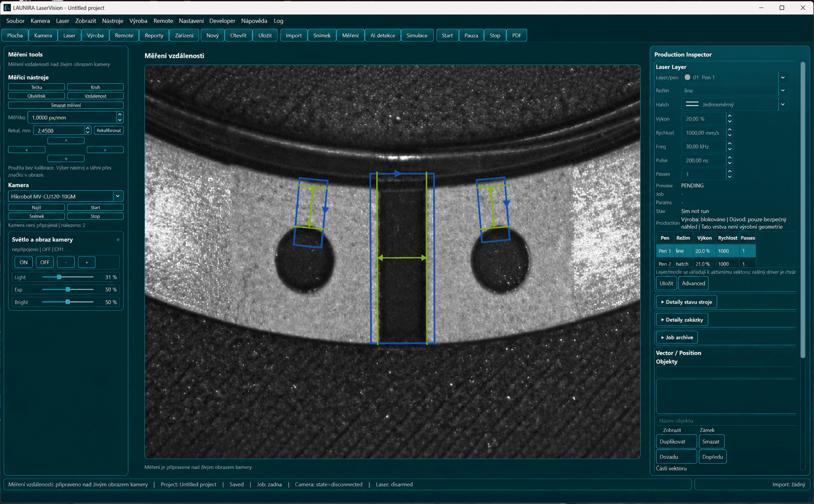Select the Obdélník measuring tool
Screen dimensions: 814x504
(x=36, y=96)
